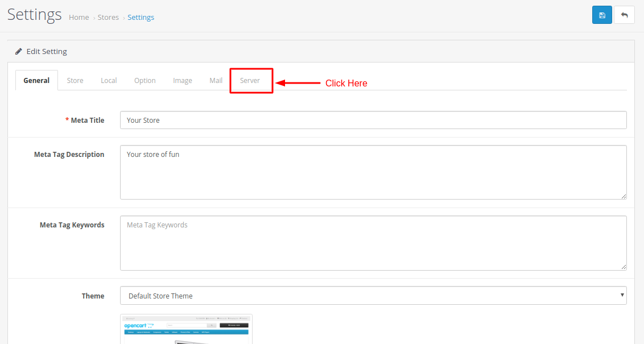Select the Mail tab
Viewport: 644px width, 344px height.
(216, 81)
